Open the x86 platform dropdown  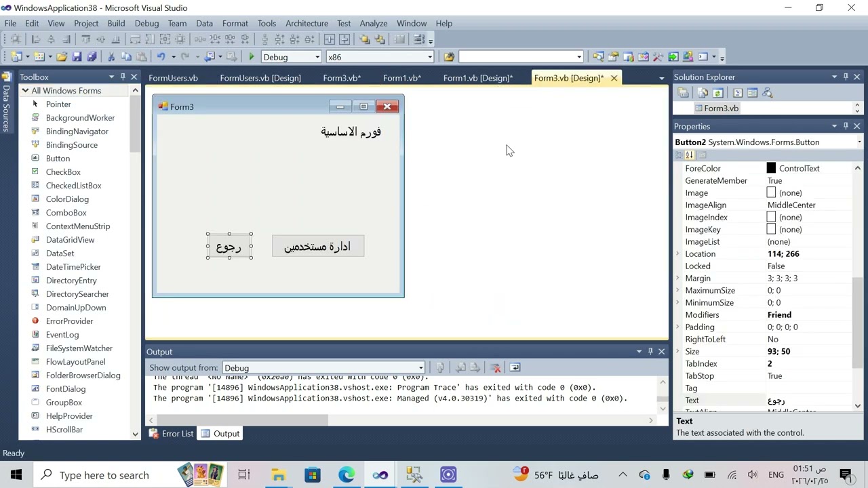tap(429, 57)
